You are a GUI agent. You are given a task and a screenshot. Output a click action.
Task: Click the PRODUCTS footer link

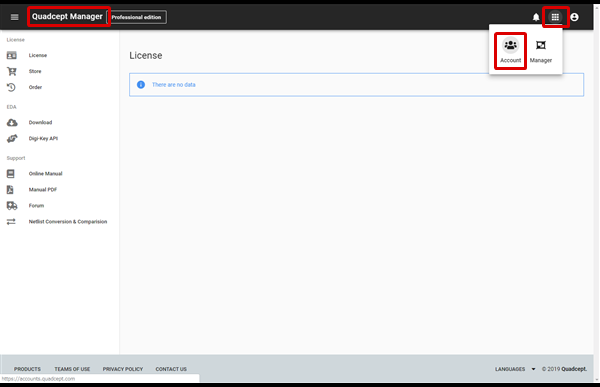[x=27, y=369]
